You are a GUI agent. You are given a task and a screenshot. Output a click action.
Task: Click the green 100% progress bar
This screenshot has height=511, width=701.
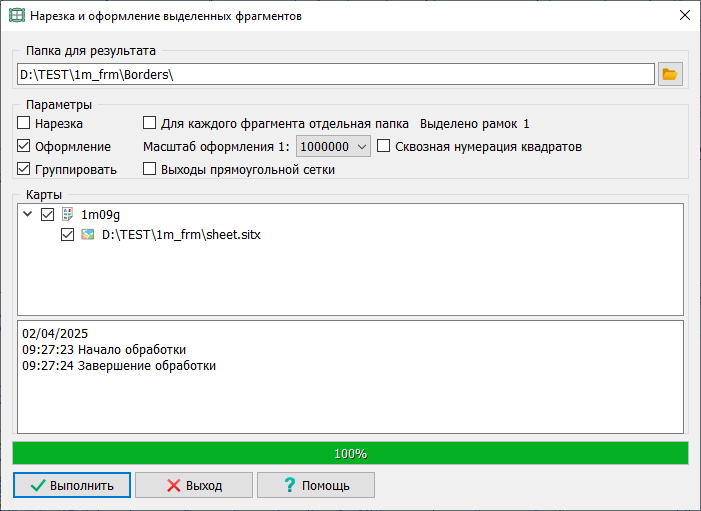pos(350,453)
